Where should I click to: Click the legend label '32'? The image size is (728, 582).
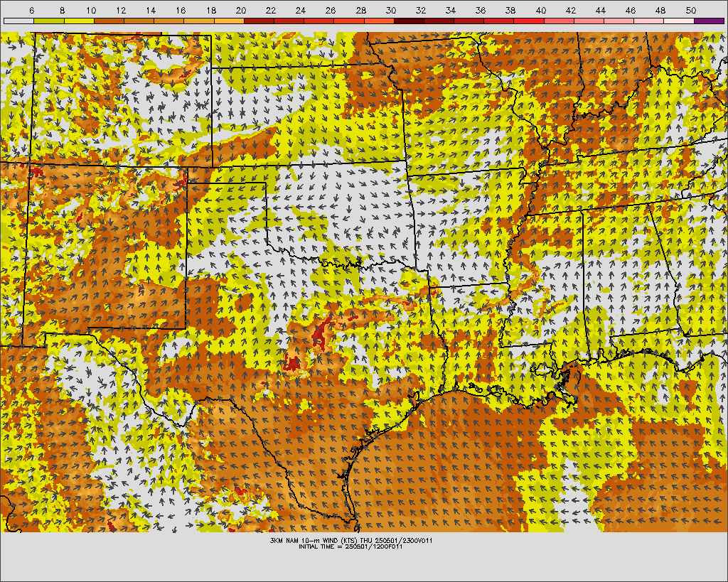421,10
